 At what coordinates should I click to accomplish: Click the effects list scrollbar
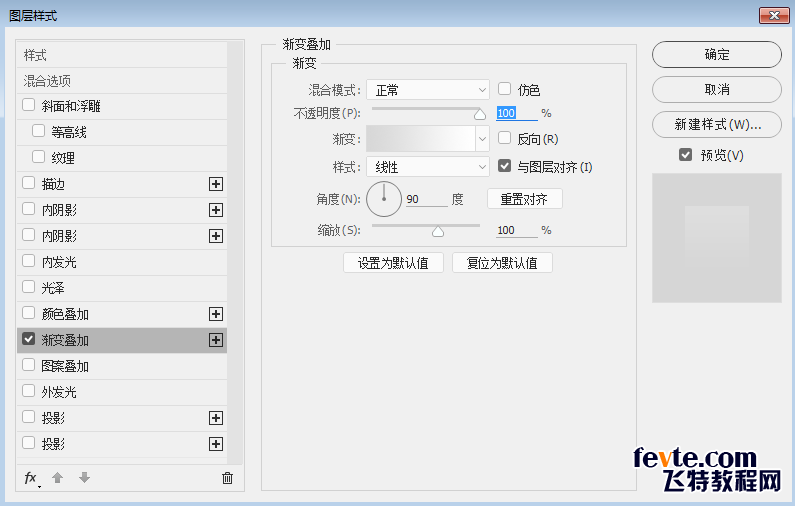tap(234, 252)
